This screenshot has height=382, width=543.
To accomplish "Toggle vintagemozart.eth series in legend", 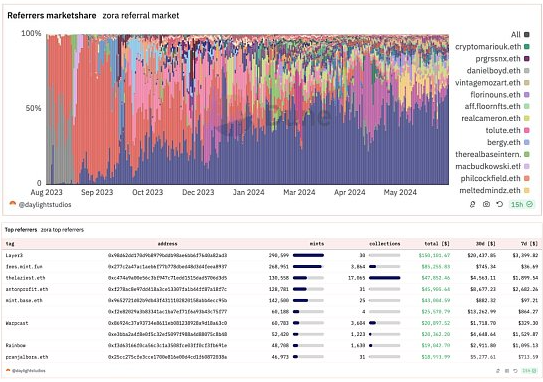I will [x=492, y=82].
